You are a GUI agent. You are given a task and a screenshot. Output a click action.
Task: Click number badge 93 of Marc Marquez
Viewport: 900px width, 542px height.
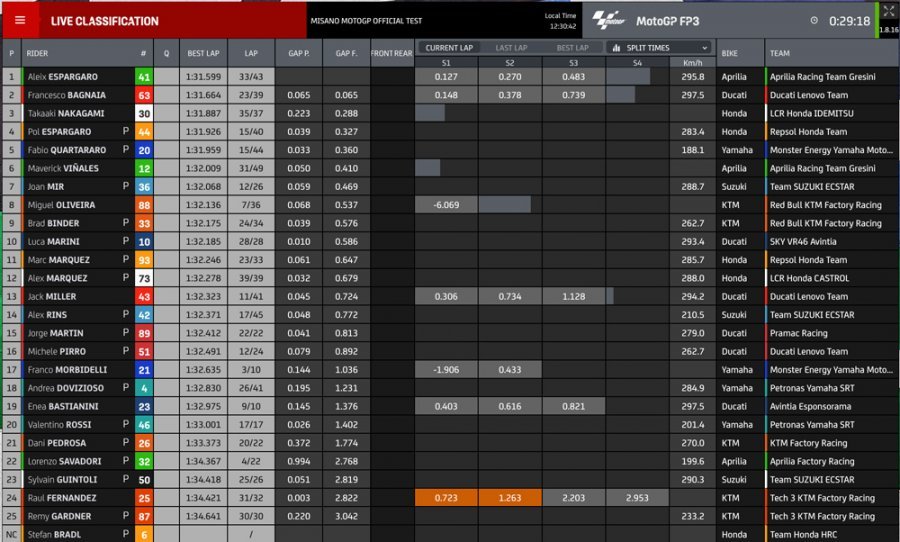pyautogui.click(x=144, y=260)
